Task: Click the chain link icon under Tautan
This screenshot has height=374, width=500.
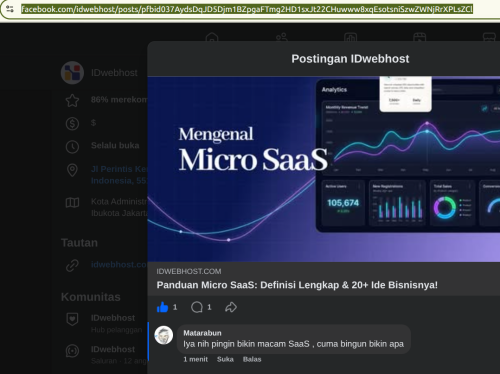Action: point(72,265)
